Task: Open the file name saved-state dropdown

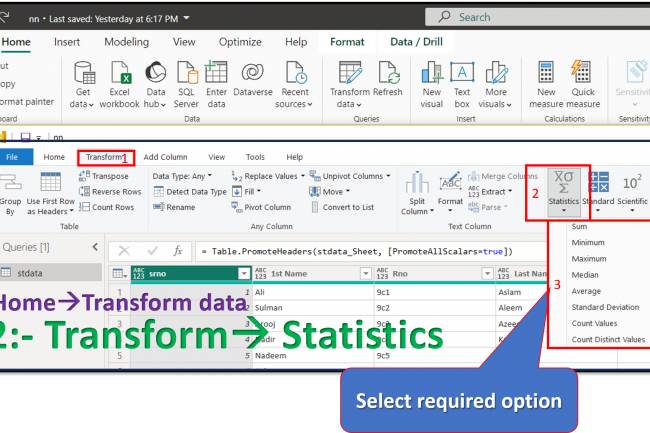Action: 186,18
